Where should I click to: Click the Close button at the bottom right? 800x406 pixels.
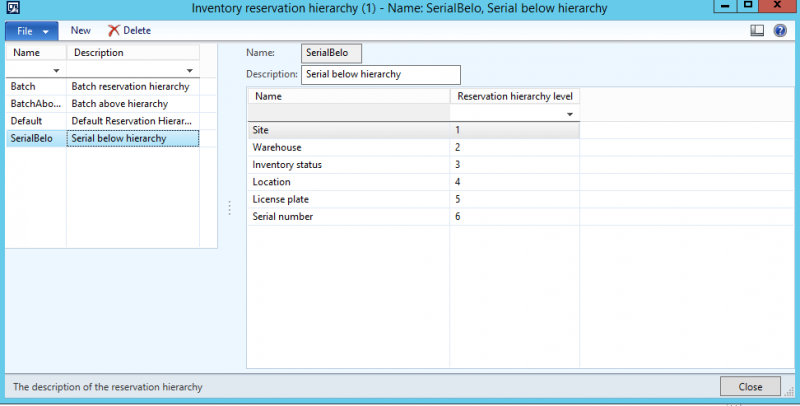750,387
